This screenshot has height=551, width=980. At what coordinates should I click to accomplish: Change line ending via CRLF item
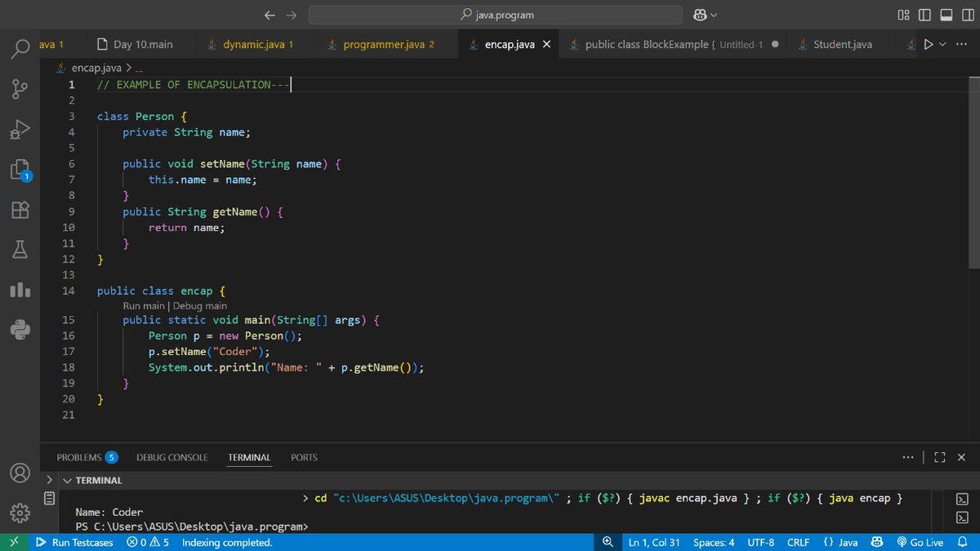[798, 542]
